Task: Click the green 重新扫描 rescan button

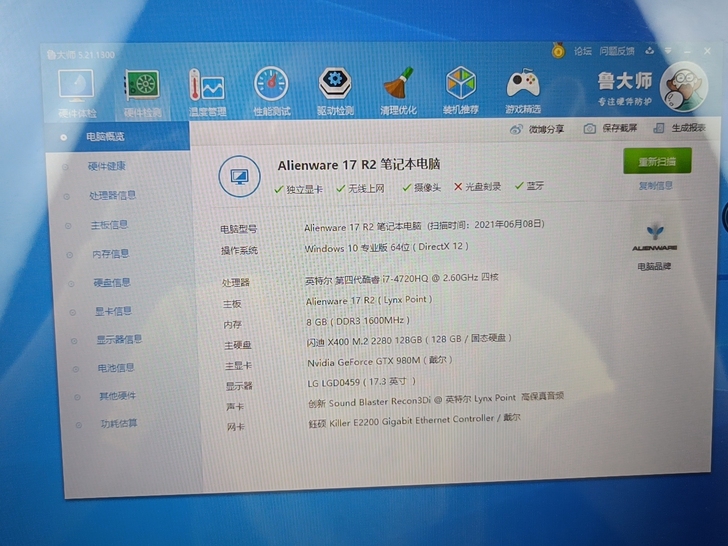Action: [x=657, y=161]
